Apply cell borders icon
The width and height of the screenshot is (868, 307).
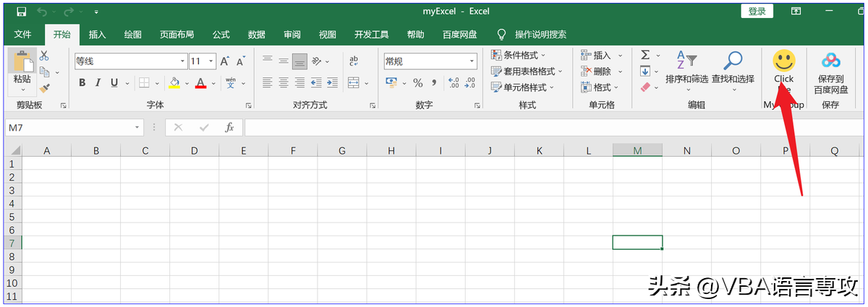pos(144,83)
